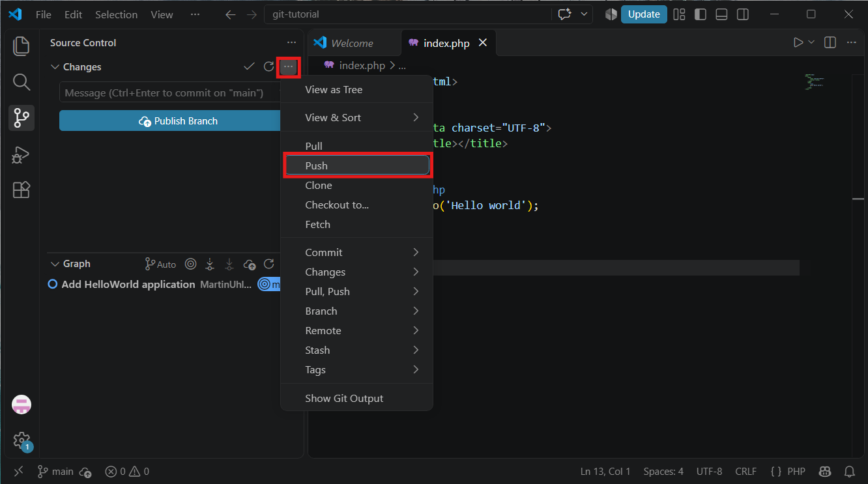Click the Copilot status bar icon
The height and width of the screenshot is (484, 868).
click(x=825, y=472)
